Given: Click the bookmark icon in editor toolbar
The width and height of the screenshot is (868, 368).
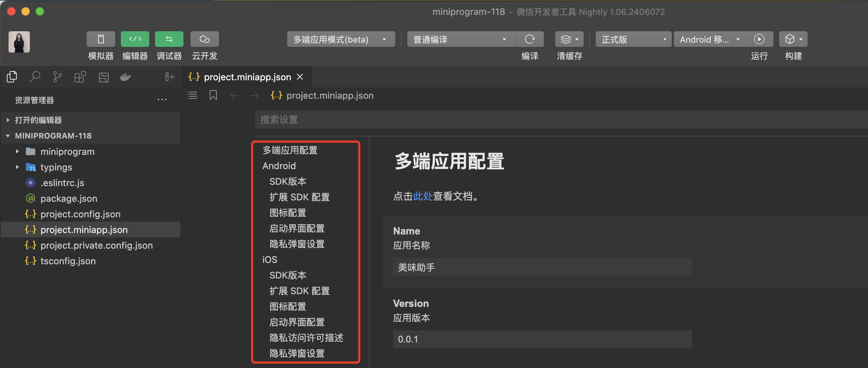Looking at the screenshot, I should [213, 95].
